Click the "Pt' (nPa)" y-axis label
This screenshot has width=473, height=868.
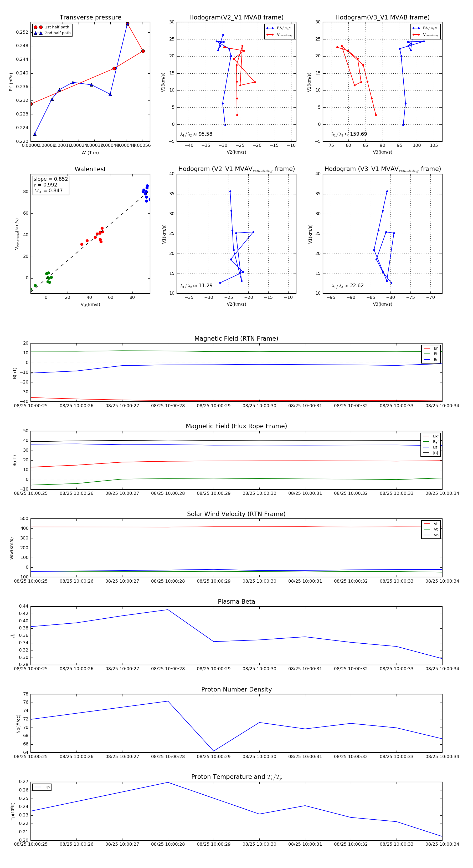click(x=11, y=82)
